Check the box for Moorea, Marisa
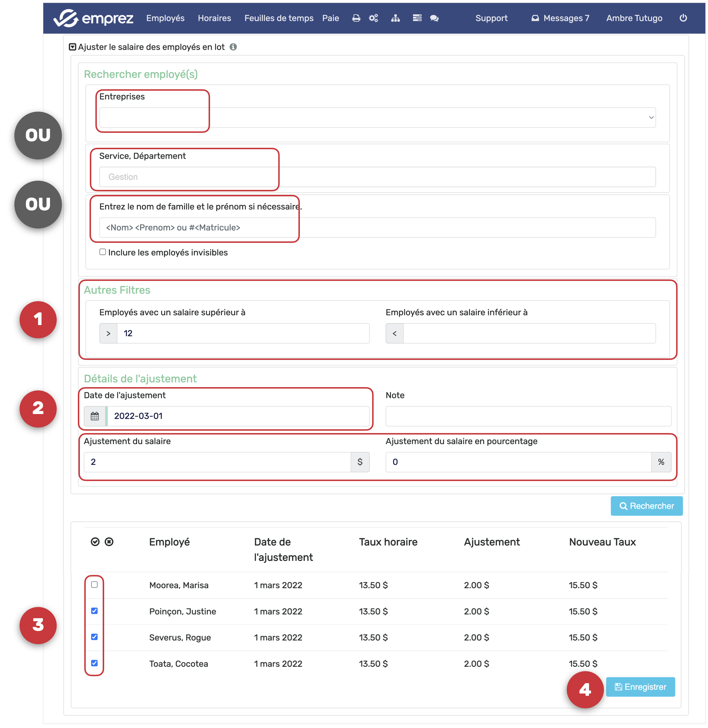The height and width of the screenshot is (728, 708). click(94, 585)
